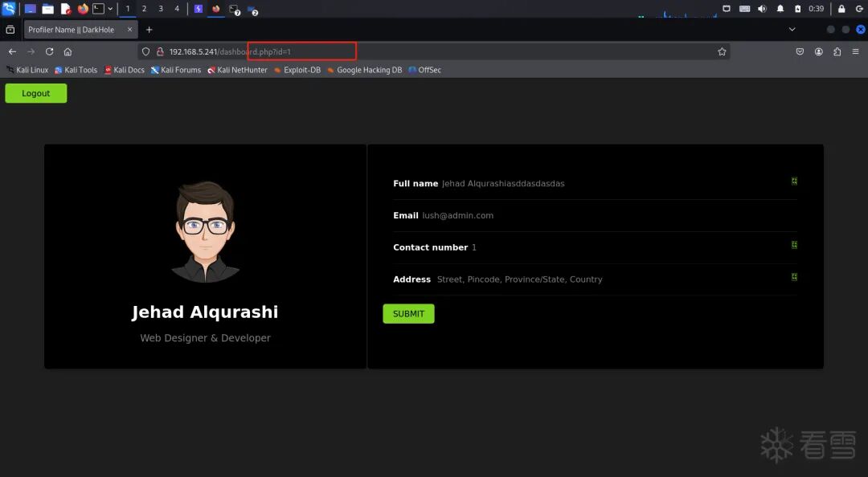Screen dimensions: 868x477
Task: Save page to Pocket
Action: 800,51
